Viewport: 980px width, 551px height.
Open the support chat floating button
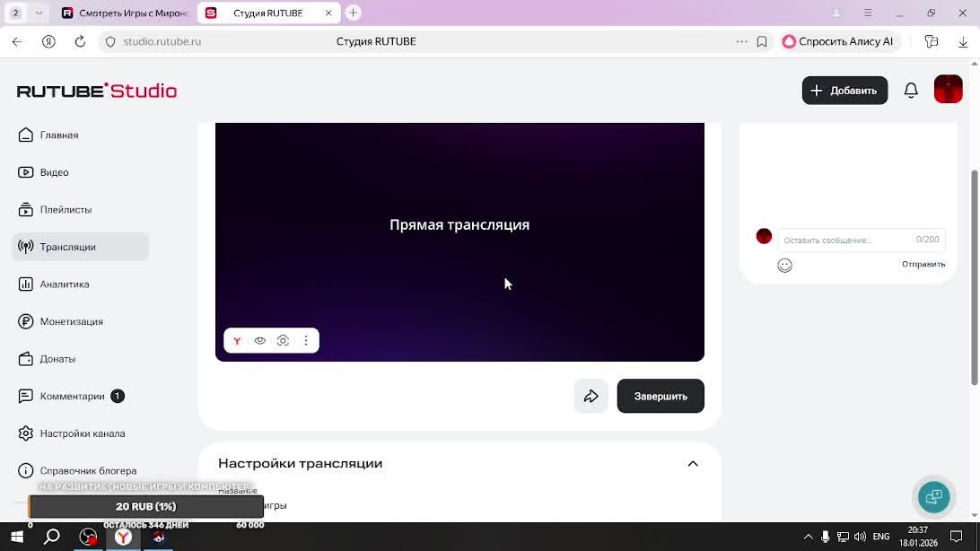click(x=933, y=497)
